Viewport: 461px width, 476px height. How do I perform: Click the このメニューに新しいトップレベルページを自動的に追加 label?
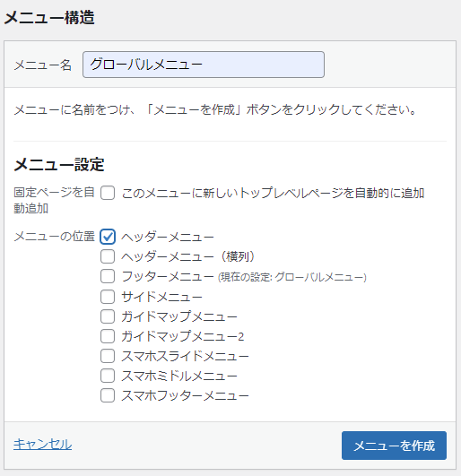coord(273,193)
